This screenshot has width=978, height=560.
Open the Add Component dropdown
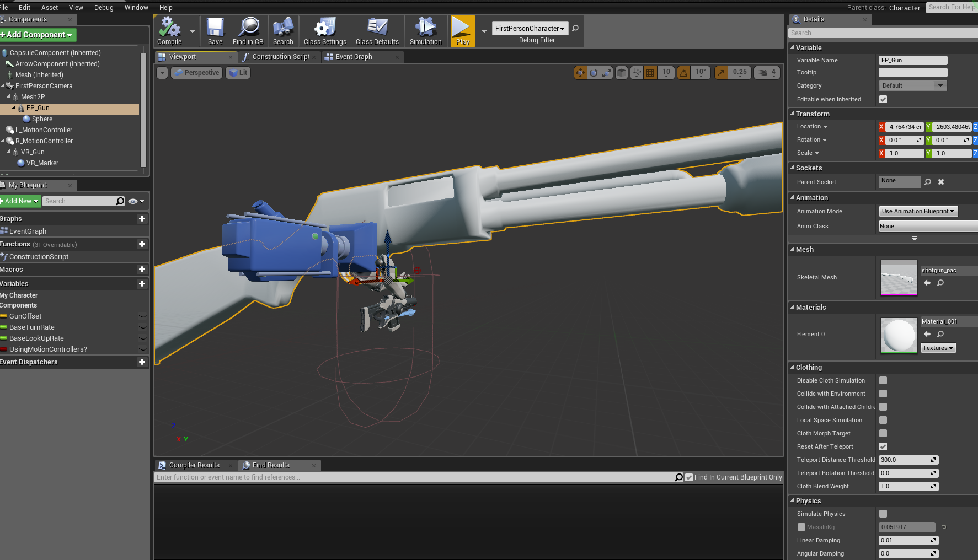[x=38, y=35]
